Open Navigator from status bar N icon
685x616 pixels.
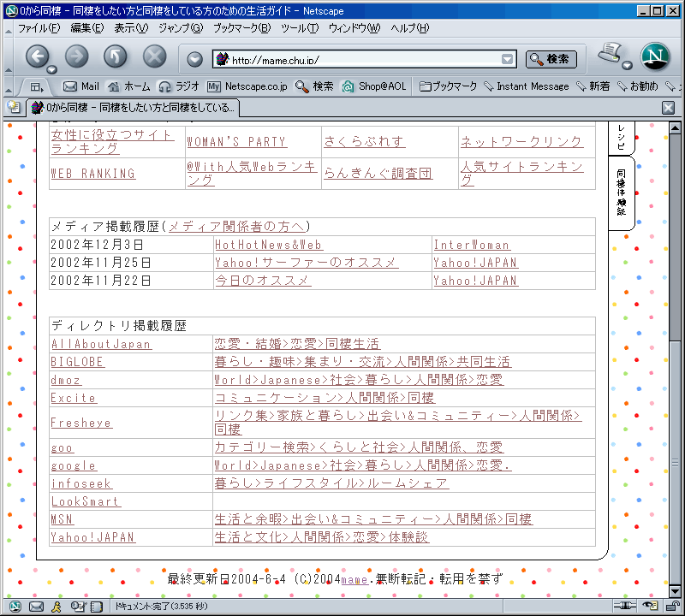[x=15, y=606]
